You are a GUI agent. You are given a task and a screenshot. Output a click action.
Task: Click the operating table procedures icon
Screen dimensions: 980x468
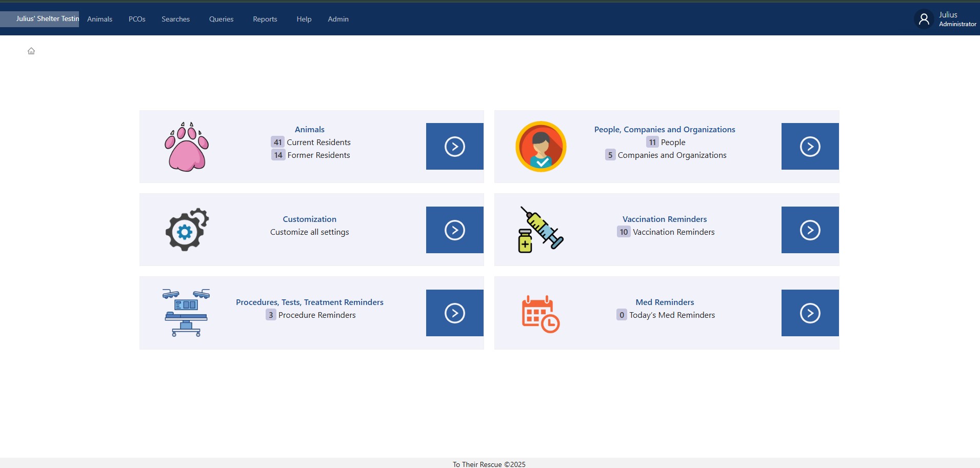pyautogui.click(x=186, y=313)
